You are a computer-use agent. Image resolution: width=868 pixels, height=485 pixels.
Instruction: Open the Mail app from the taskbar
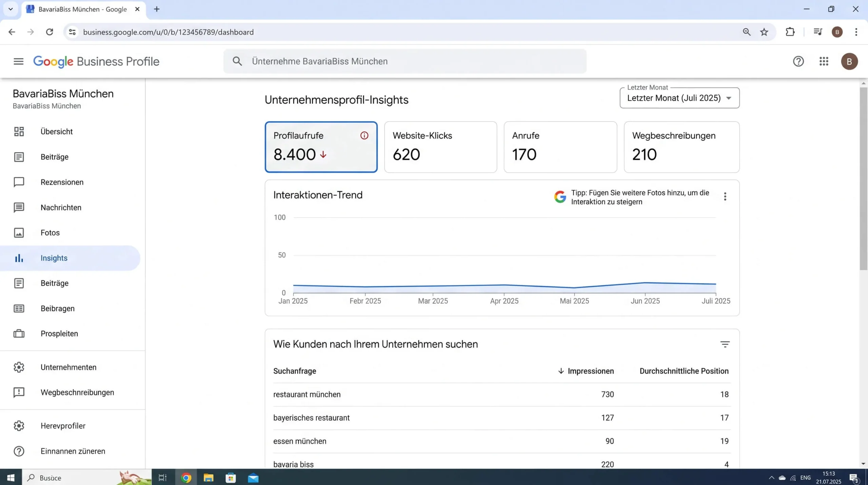(x=253, y=478)
